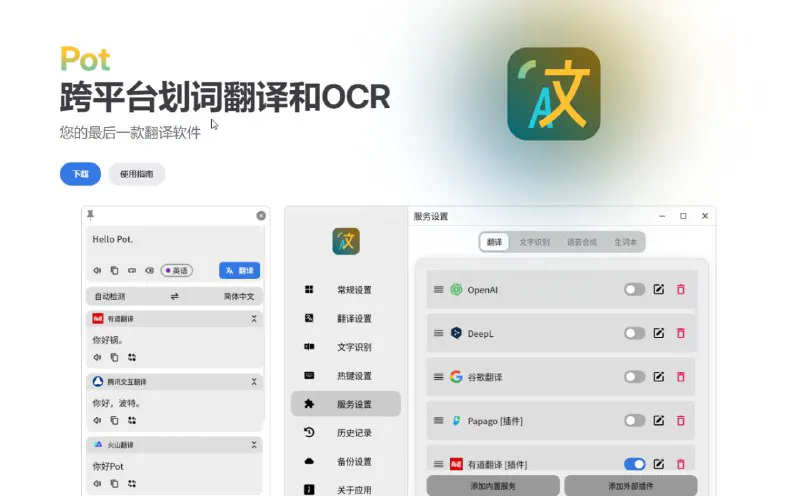800x496 pixels.
Task: Edit the DeepL service configuration
Action: point(659,333)
